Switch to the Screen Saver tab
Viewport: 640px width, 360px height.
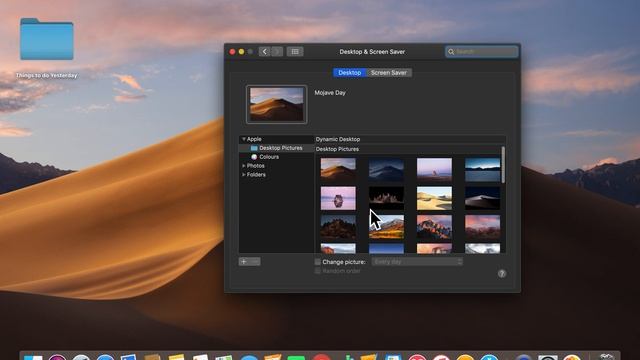389,73
